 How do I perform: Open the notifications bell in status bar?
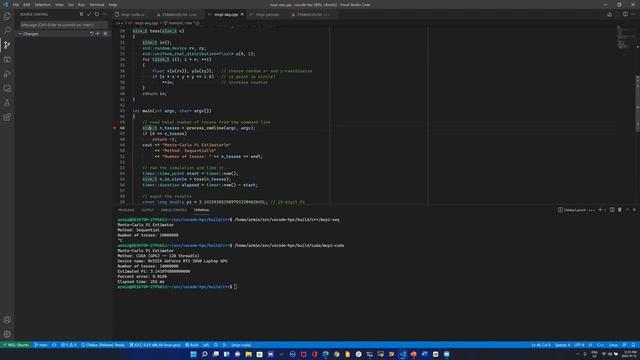click(x=633, y=345)
